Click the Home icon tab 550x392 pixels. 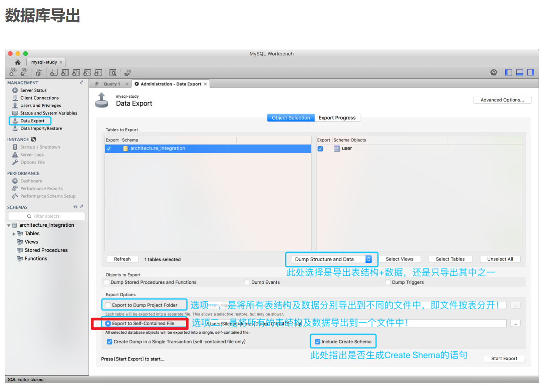[17, 62]
